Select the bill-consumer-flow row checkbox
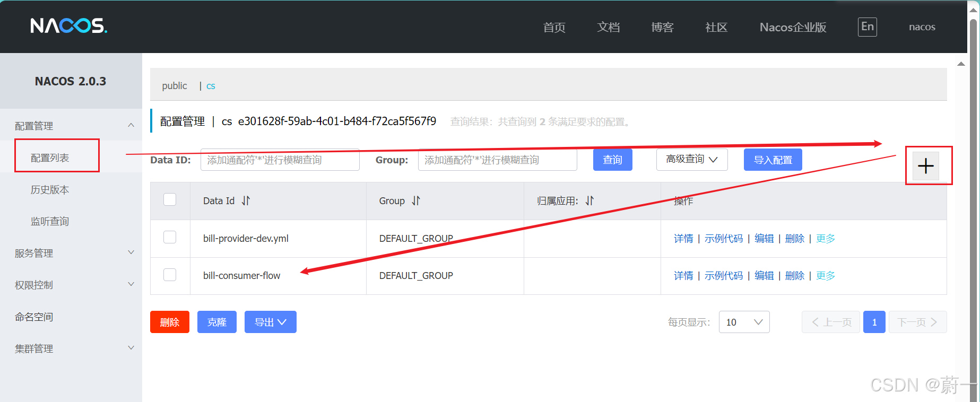The height and width of the screenshot is (402, 980). [x=170, y=275]
